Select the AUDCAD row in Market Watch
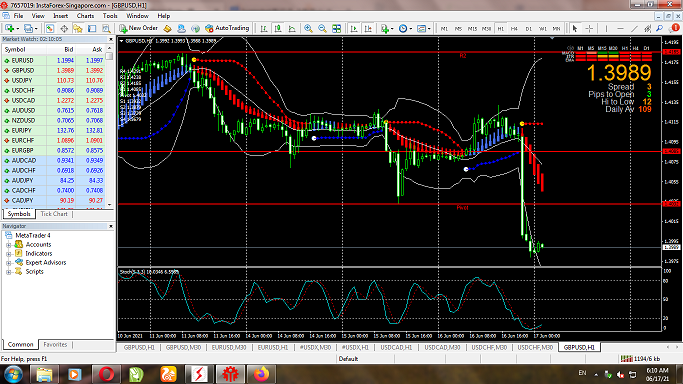 54,161
